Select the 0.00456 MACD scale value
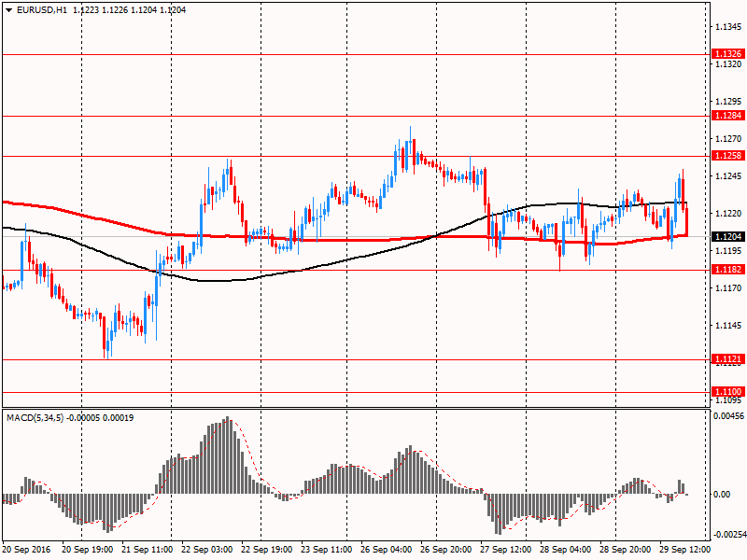This screenshot has width=747, height=560. click(x=728, y=416)
